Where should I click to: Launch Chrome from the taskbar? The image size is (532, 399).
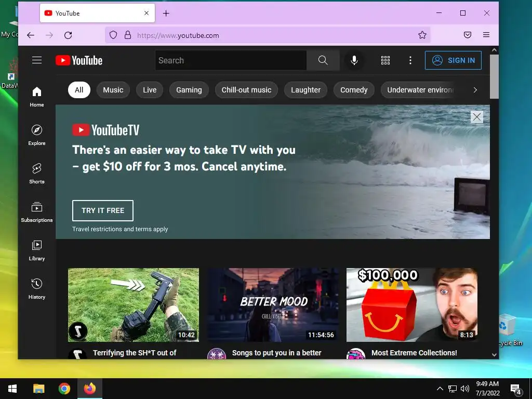64,389
